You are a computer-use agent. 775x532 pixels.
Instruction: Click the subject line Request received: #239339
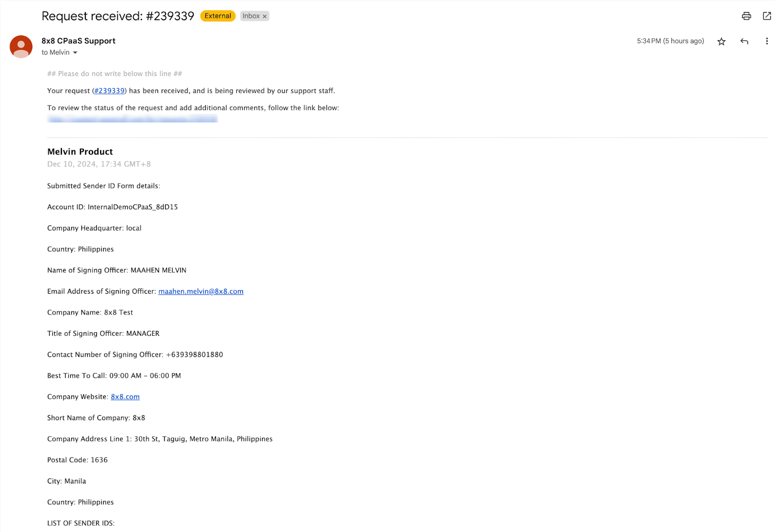(118, 16)
